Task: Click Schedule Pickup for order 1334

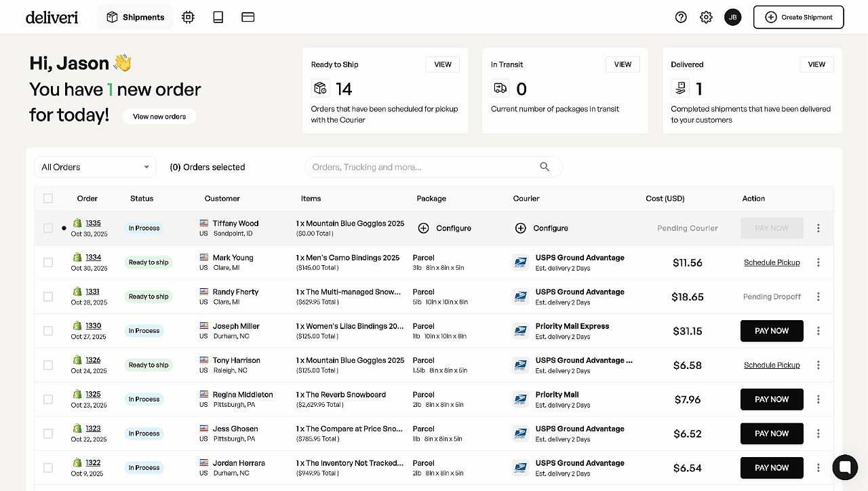Action: pyautogui.click(x=772, y=262)
